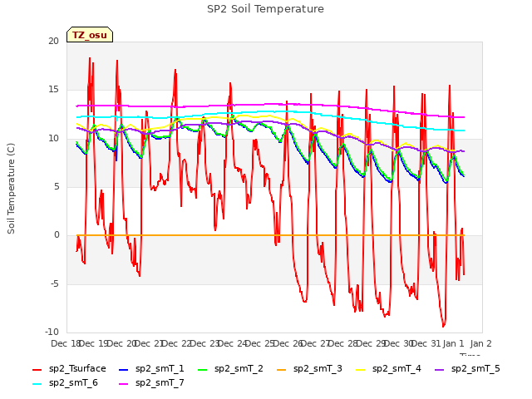
Task: Click the red sp2_Tsurface legend swatch
Action: [x=37, y=369]
